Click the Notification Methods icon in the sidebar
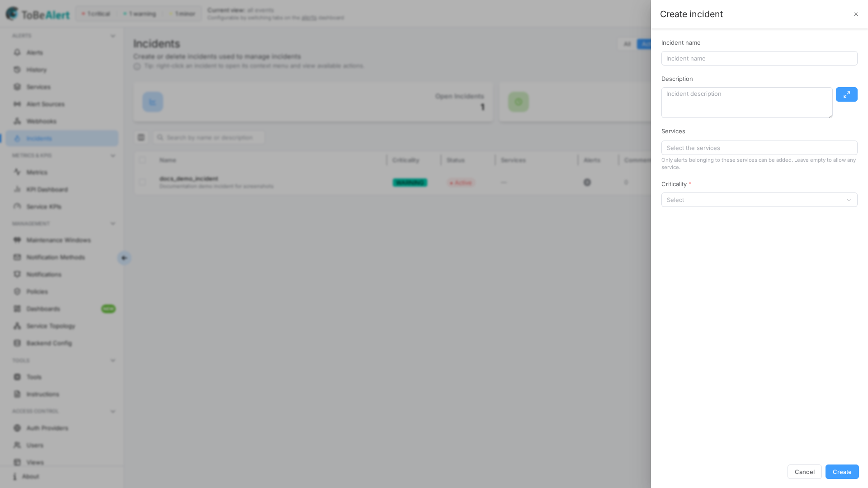This screenshot has height=488, width=868. (17, 257)
